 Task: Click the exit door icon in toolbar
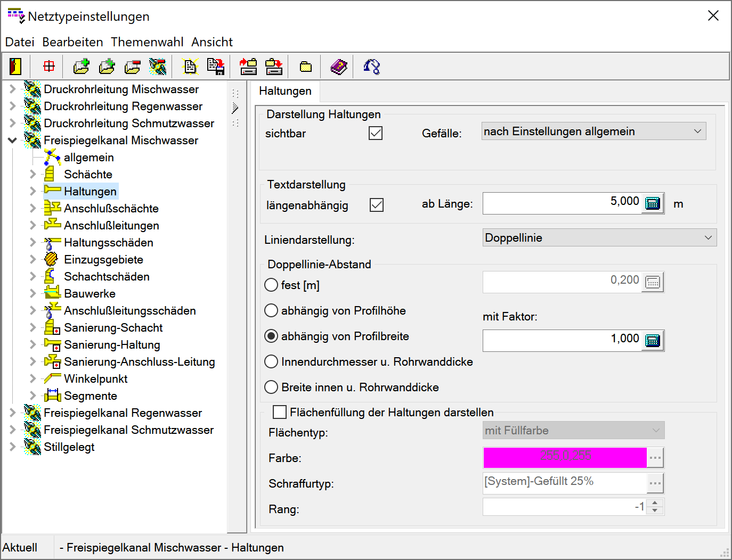click(15, 67)
